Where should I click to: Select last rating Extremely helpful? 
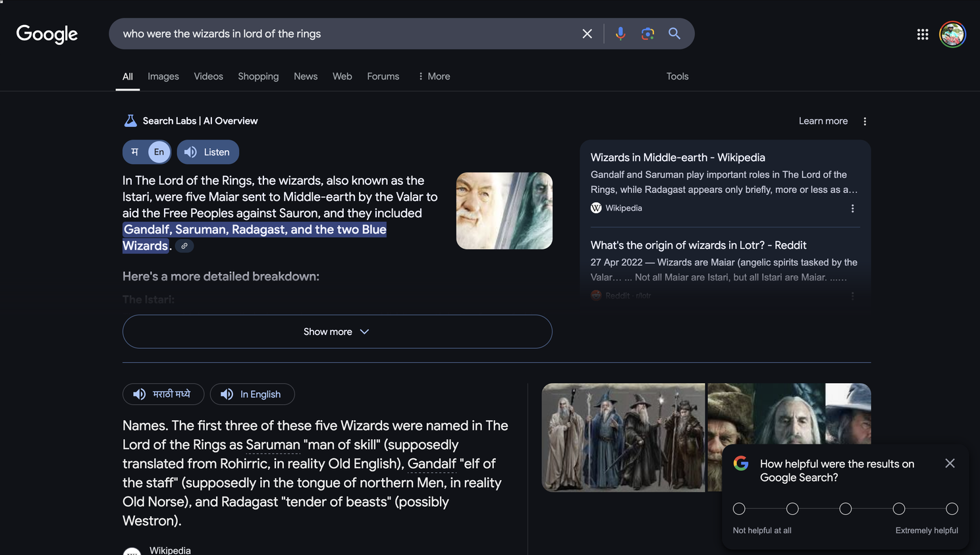coord(952,509)
